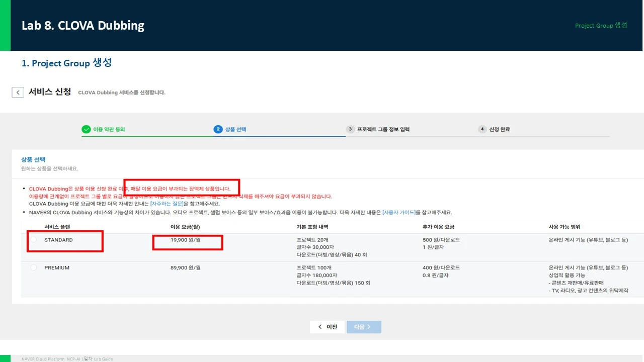The height and width of the screenshot is (362, 644).
Task: Click 프로젝트 100개 in PREMIUM row
Action: pos(314,267)
